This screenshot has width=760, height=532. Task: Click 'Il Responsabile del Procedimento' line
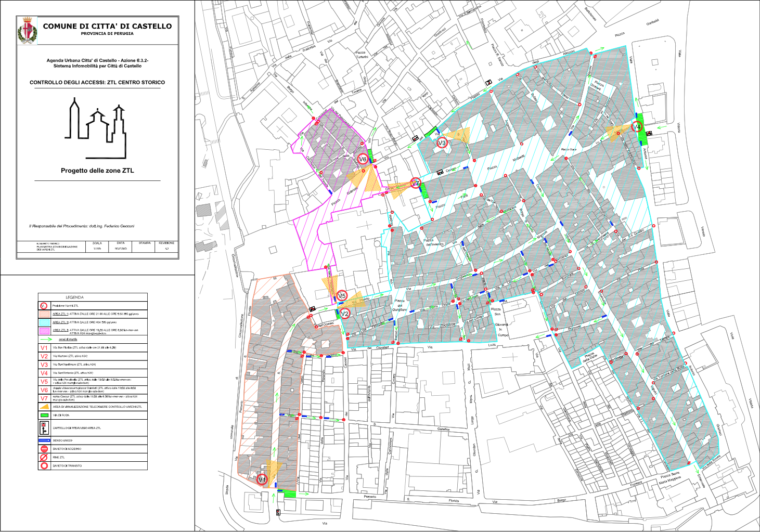point(82,226)
